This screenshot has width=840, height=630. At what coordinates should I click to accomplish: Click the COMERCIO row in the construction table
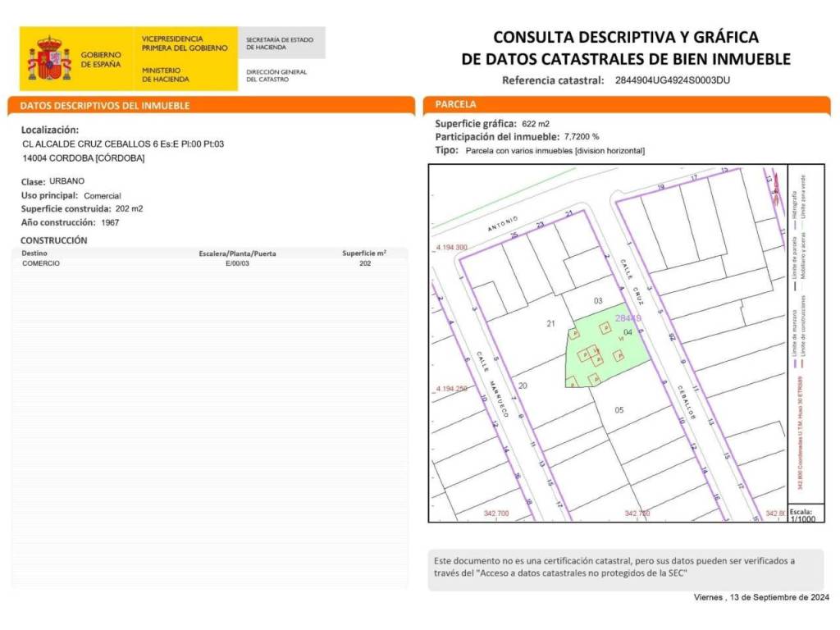coord(41,263)
